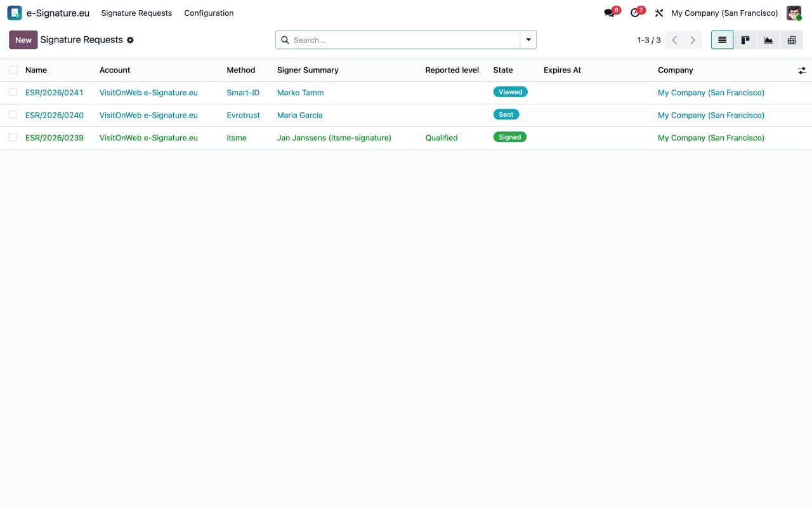Screen dimensions: 812x508
Task: Expand the search filter options dropdown
Action: [x=528, y=40]
